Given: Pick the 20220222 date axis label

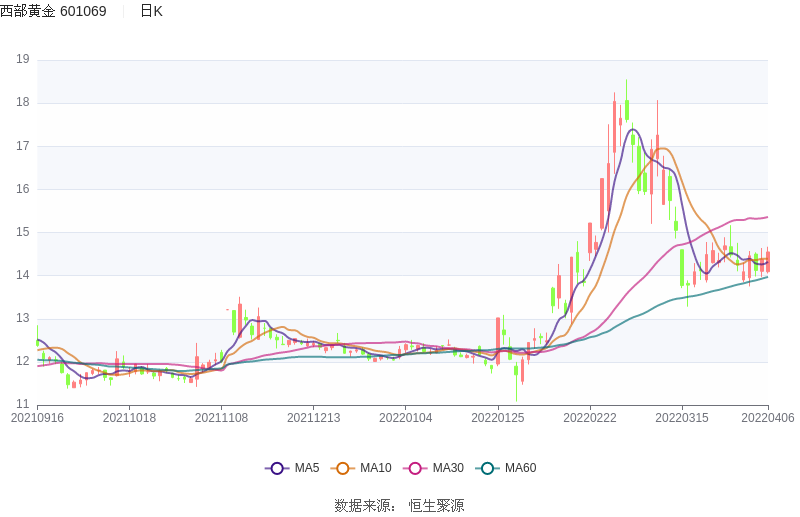Looking at the screenshot, I should coord(590,418).
